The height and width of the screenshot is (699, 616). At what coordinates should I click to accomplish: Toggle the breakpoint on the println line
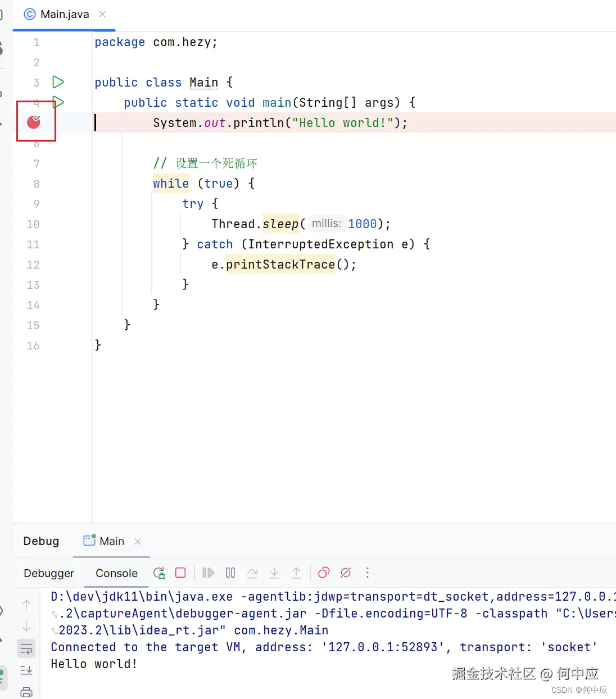(34, 122)
